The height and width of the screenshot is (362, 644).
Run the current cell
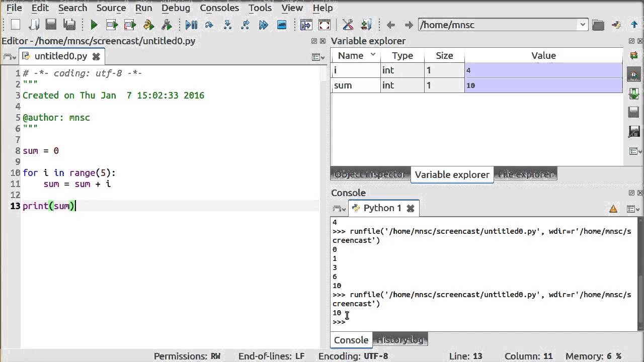(x=112, y=25)
